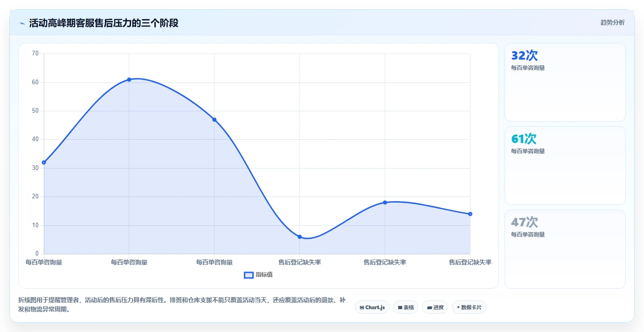Click the 指标值 legend color box
The width and height of the screenshot is (644, 332).
pos(249,275)
